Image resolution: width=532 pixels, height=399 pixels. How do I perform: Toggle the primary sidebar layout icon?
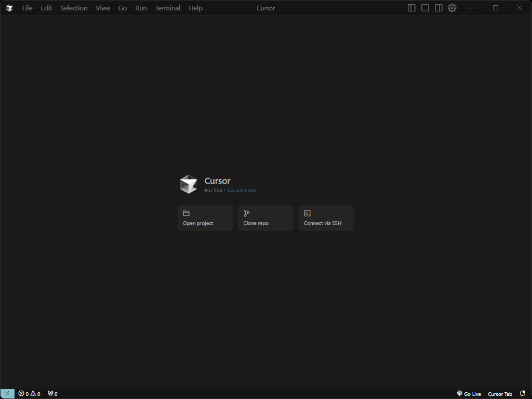(x=411, y=8)
